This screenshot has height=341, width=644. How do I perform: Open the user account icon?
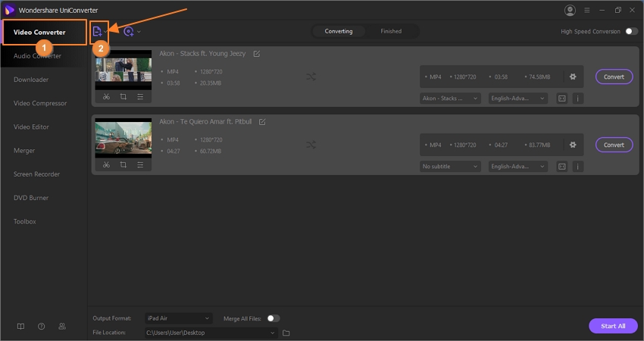(570, 11)
